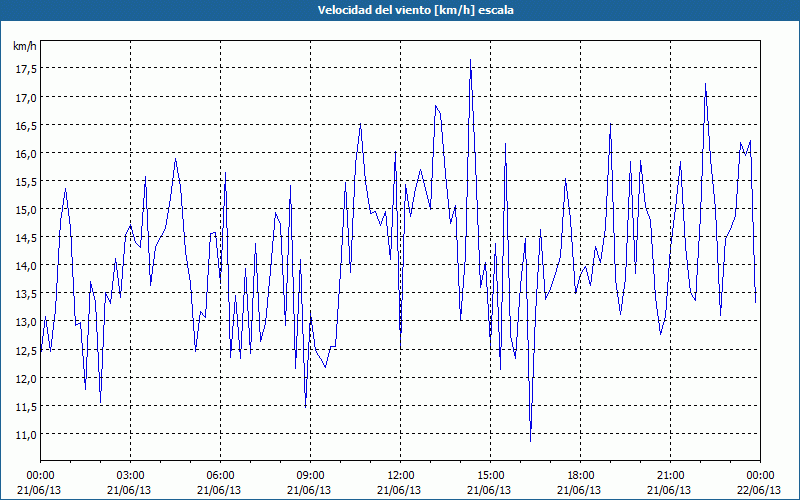The height and width of the screenshot is (500, 800).
Task: Pick the "21:00" time label
Action: click(x=670, y=476)
